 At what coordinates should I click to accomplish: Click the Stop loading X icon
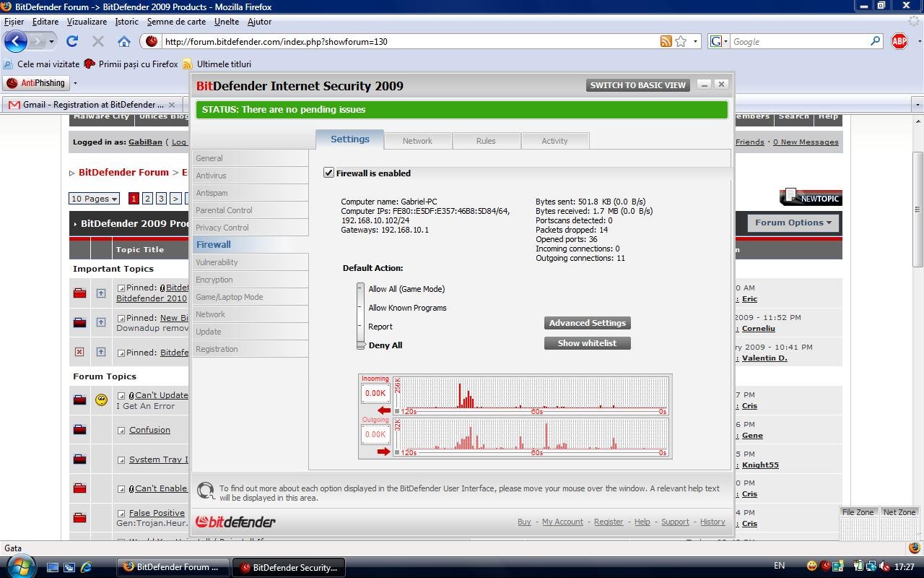pos(98,41)
